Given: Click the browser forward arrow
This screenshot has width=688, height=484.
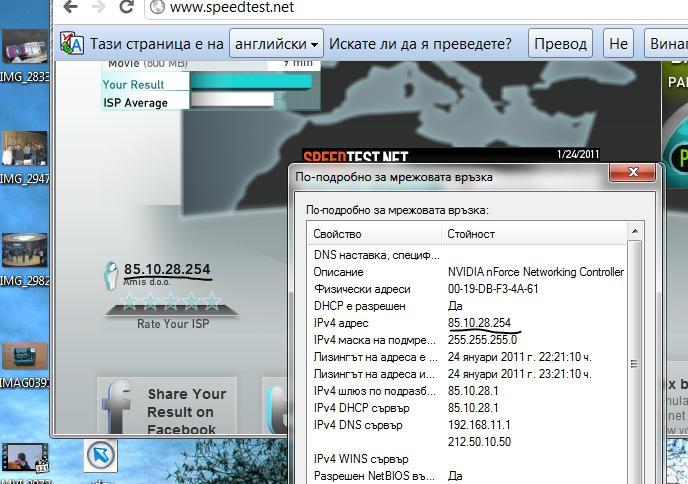Looking at the screenshot, I should [97, 7].
